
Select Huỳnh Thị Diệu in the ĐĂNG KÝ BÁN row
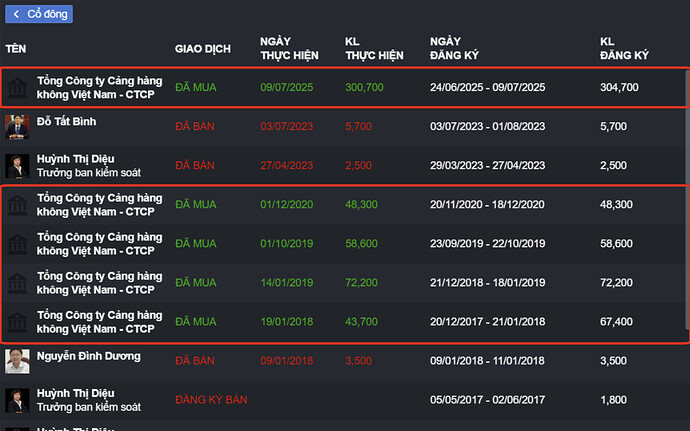pyautogui.click(x=76, y=393)
